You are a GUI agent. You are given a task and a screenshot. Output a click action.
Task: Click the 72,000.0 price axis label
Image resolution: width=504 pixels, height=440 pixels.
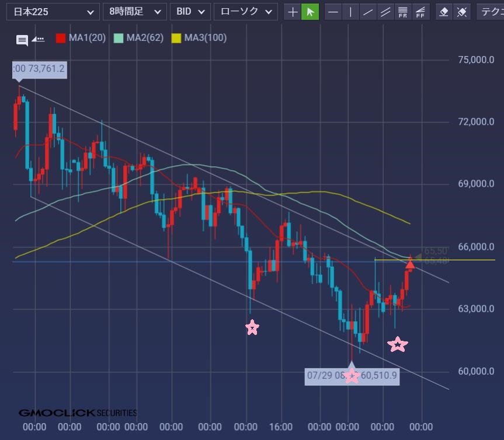pos(476,122)
